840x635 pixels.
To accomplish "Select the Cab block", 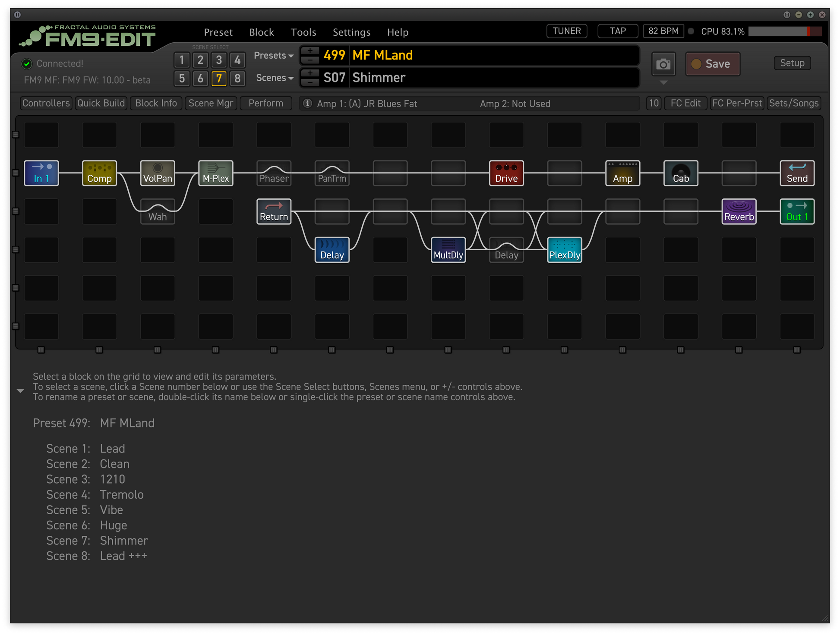I will click(680, 173).
